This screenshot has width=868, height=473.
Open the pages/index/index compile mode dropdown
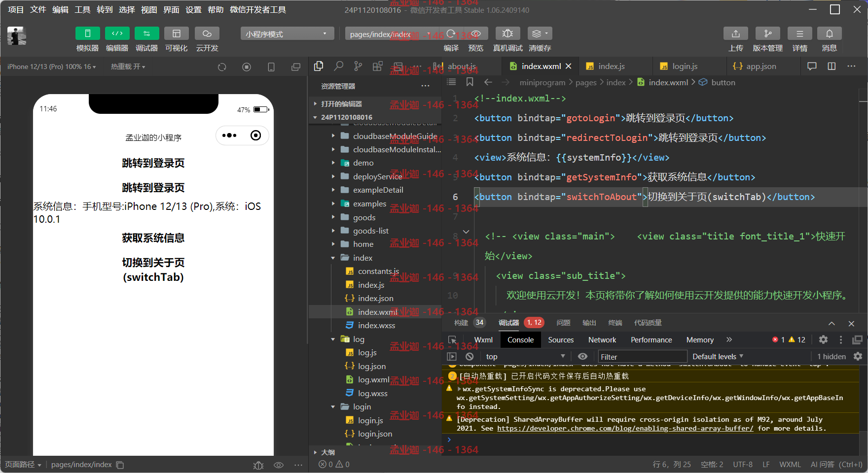[390, 34]
